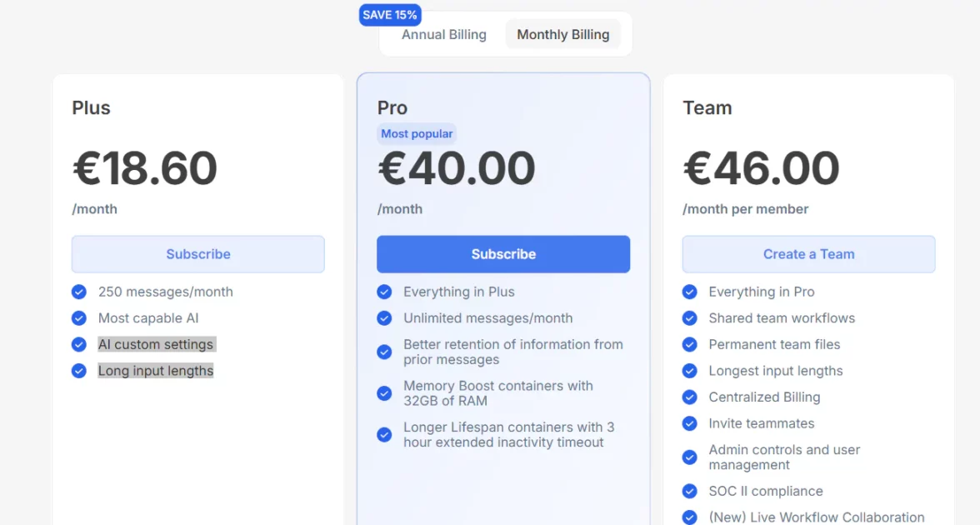Click the Team plan €46.00 price

[x=761, y=168]
